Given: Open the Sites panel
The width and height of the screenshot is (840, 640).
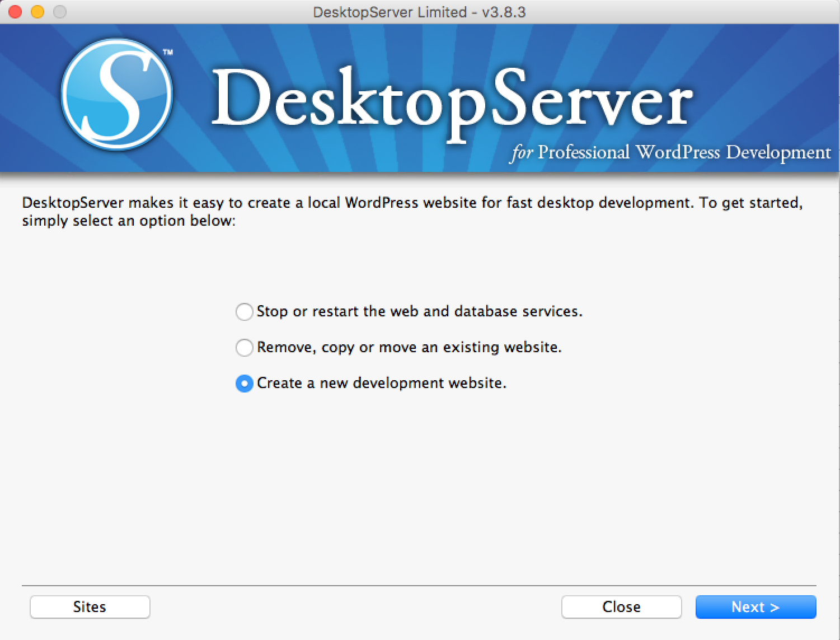Looking at the screenshot, I should 90,607.
